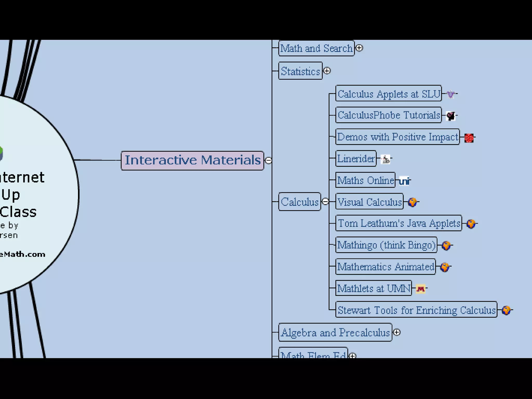532x399 pixels.
Task: Select the Calculus topic node
Action: 300,202
